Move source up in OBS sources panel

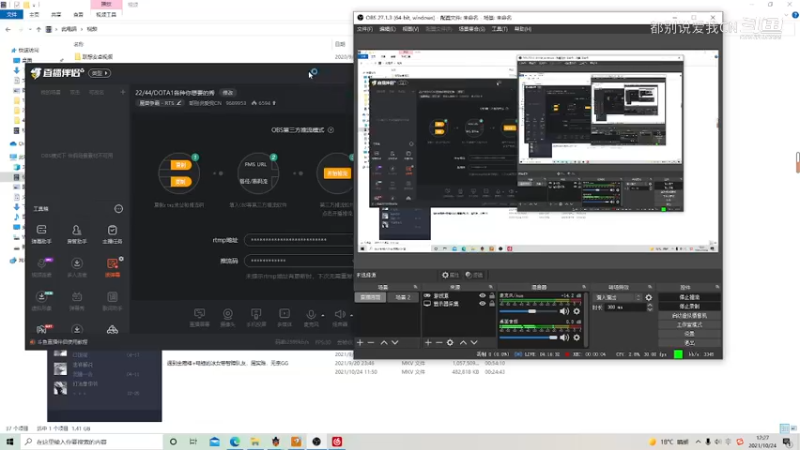463,342
